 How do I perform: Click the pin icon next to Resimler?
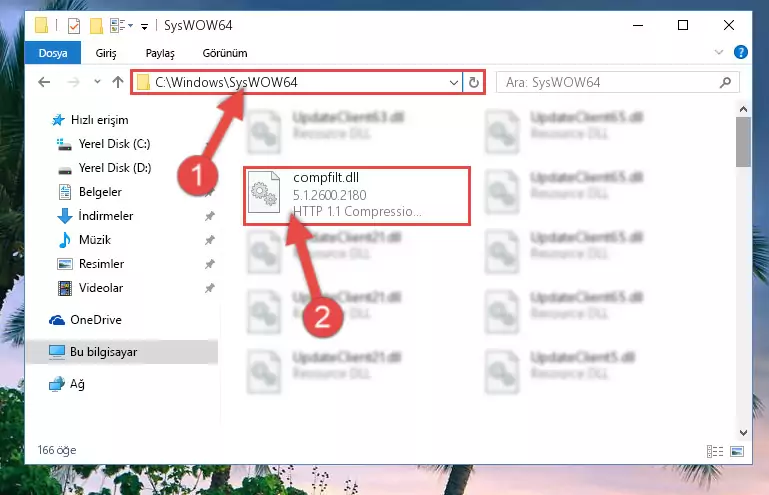click(x=209, y=264)
